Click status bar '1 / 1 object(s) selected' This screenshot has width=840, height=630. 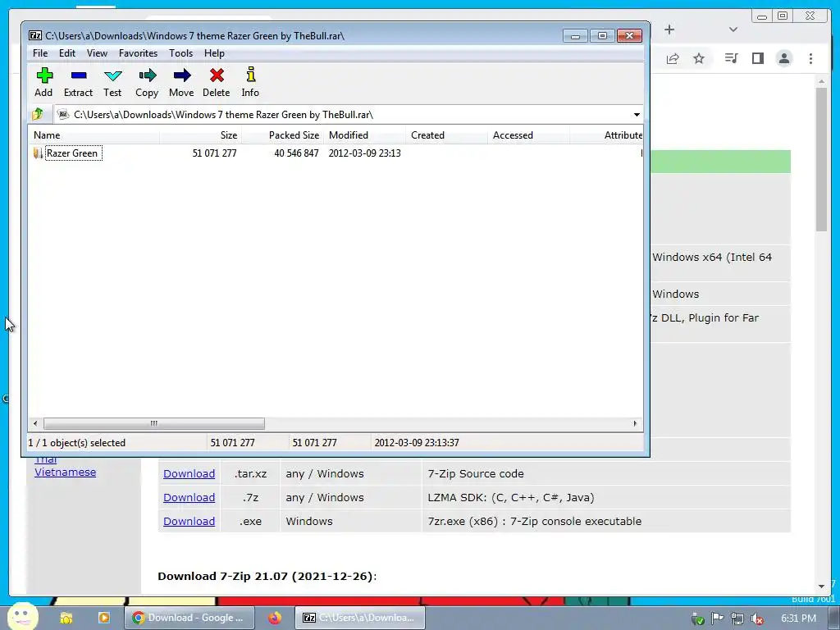76,443
